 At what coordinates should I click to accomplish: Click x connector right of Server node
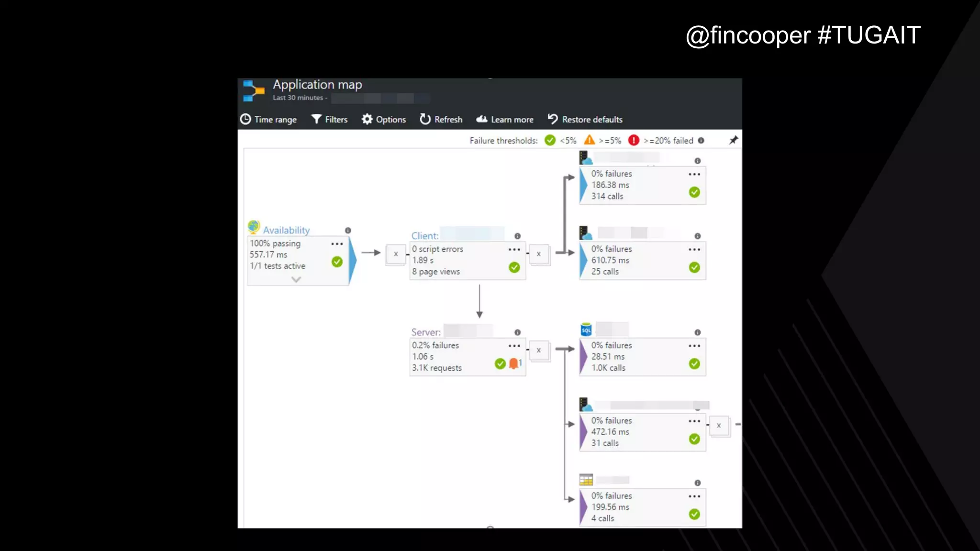coord(539,350)
